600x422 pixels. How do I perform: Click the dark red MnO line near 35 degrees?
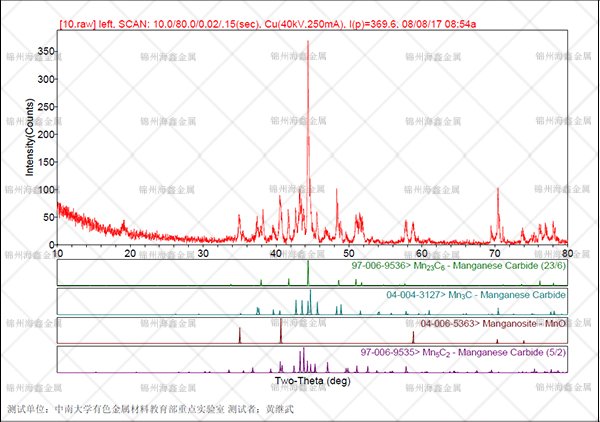click(241, 335)
